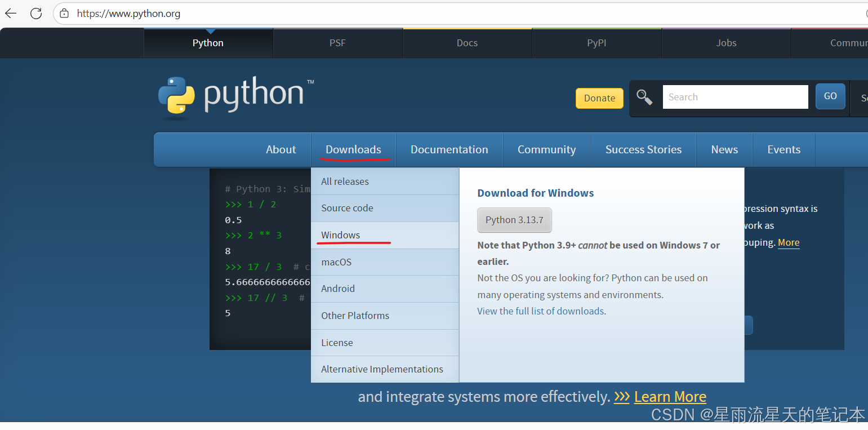Click the magnifying glass search icon
Image resolution: width=868 pixels, height=430 pixels.
pyautogui.click(x=644, y=97)
